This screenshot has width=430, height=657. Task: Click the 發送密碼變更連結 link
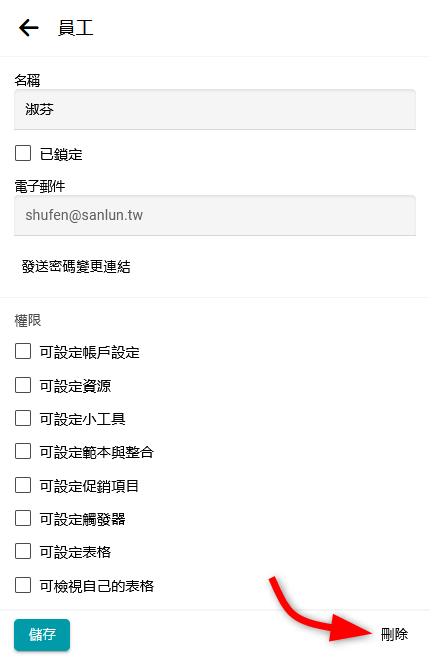coord(76,266)
